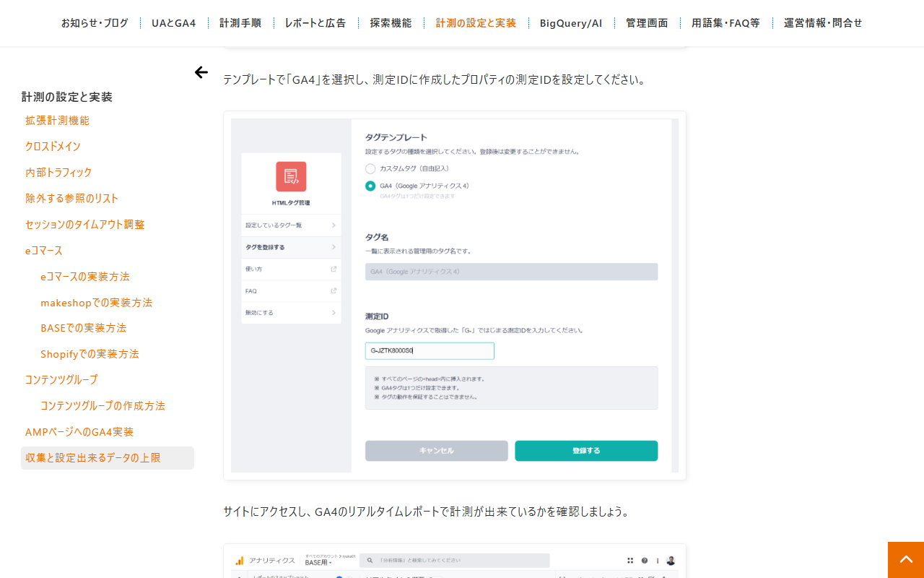Viewport: 924px width, 578px height.
Task: Select GA4 (Google アナリティクス 4) radio
Action: tap(370, 186)
